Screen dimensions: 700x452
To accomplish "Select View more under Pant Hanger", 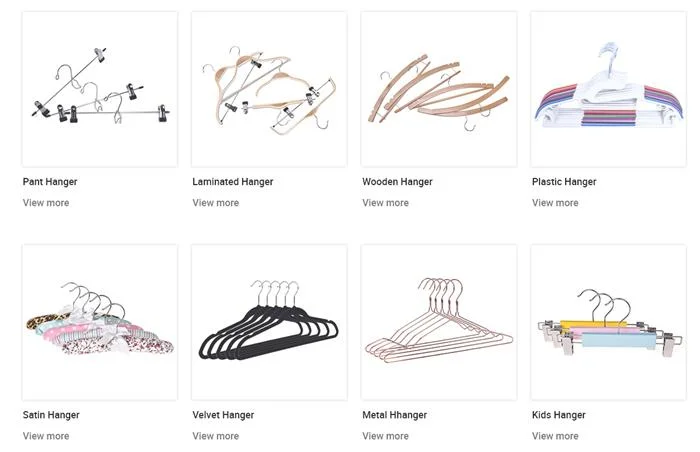I will (x=46, y=203).
